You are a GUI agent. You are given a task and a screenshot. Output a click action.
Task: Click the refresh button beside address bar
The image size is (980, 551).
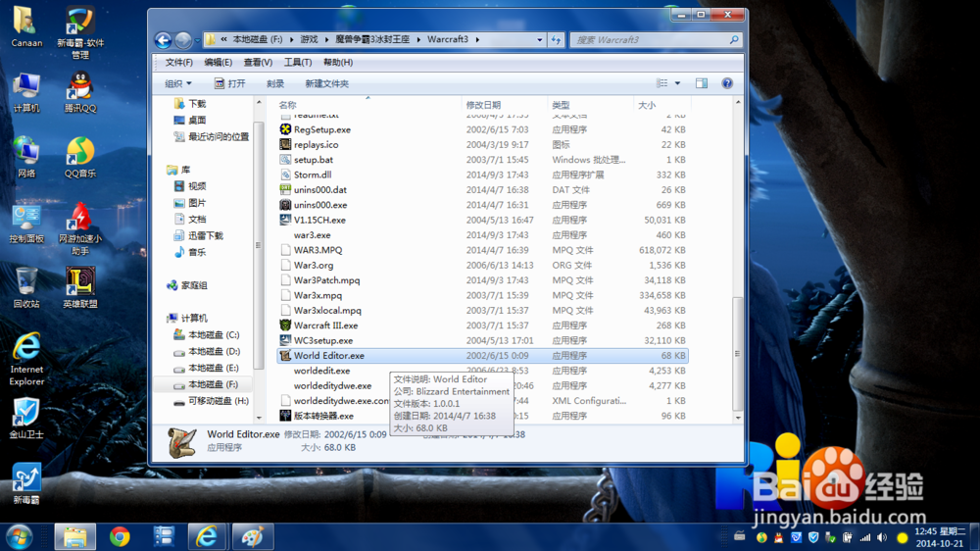[556, 40]
